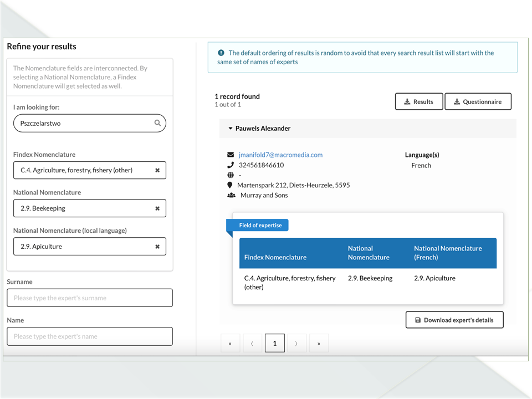Screen dimensions: 532x399
Task: Click the search magnifier icon
Action: (x=157, y=123)
